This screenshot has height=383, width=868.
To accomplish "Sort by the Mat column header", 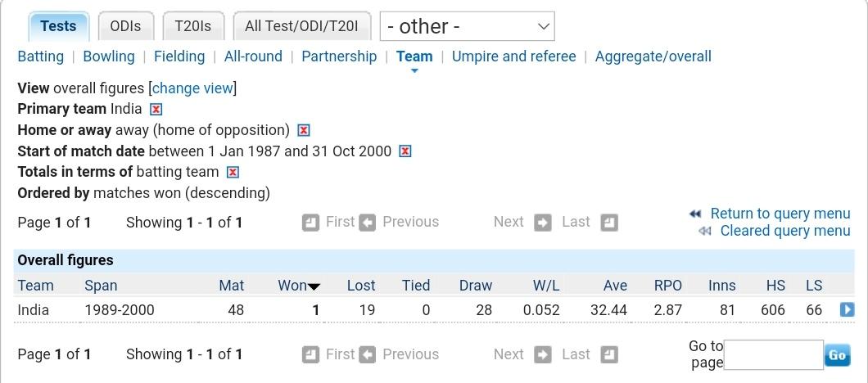I will [232, 286].
